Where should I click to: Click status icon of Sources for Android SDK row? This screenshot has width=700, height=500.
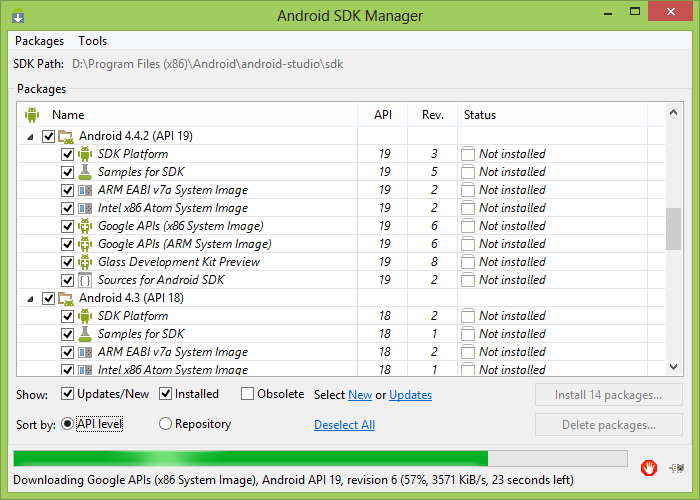tap(467, 280)
